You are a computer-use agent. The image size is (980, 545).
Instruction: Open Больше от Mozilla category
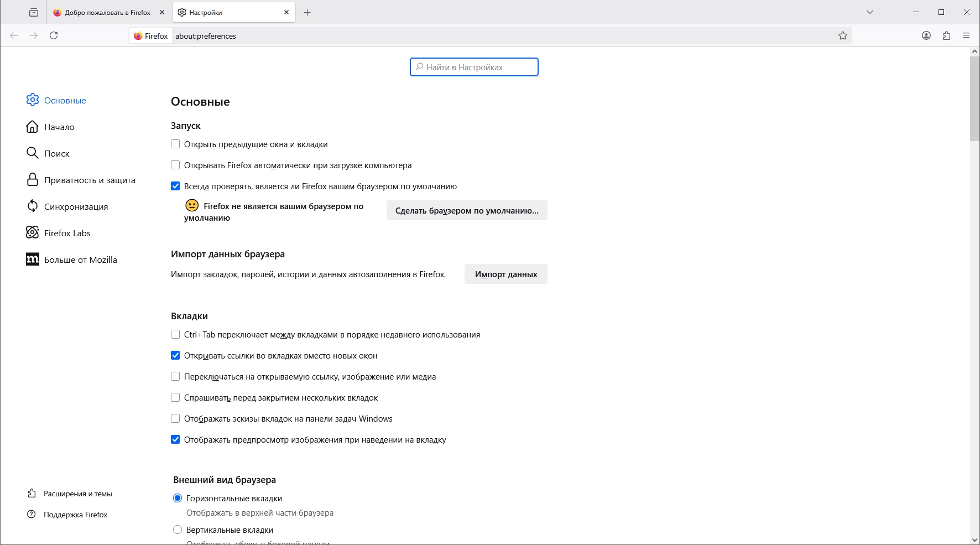81,259
